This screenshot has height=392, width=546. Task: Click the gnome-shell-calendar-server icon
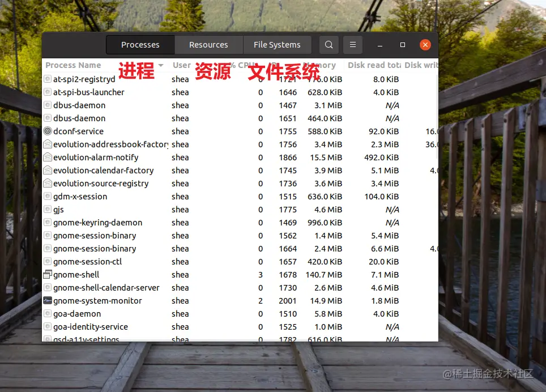pos(48,288)
